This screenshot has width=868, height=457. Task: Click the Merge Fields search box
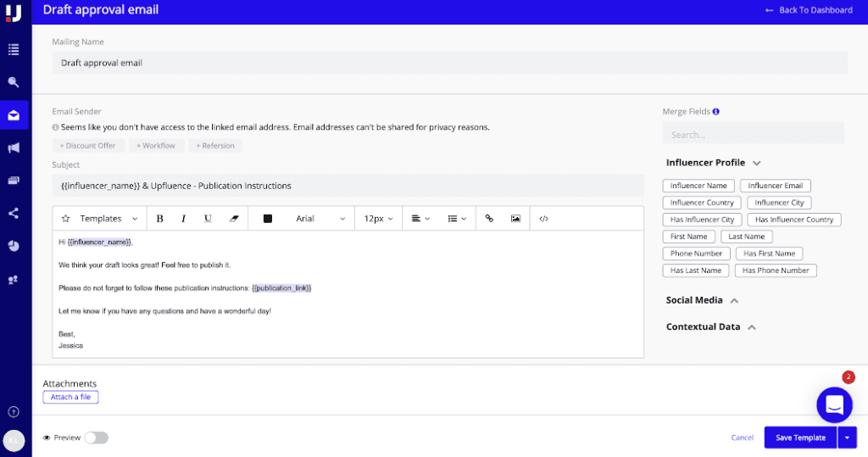click(x=754, y=135)
